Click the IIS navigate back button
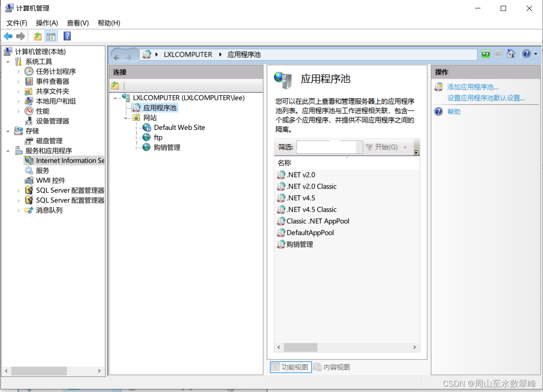 point(117,57)
